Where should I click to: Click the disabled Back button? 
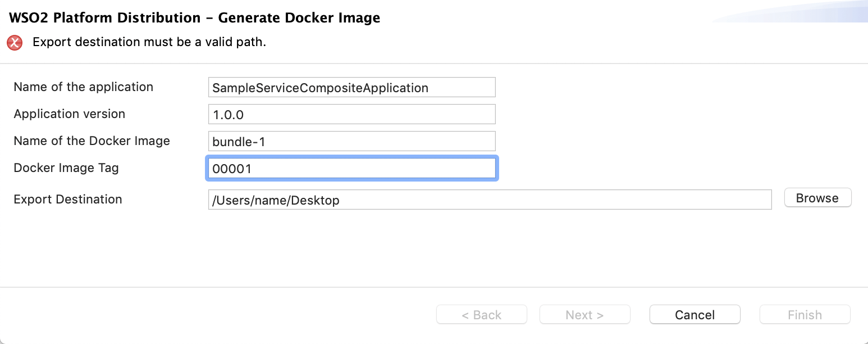click(x=481, y=315)
